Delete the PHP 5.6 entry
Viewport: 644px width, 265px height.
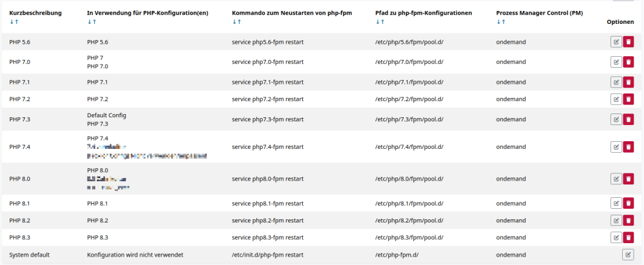(629, 42)
